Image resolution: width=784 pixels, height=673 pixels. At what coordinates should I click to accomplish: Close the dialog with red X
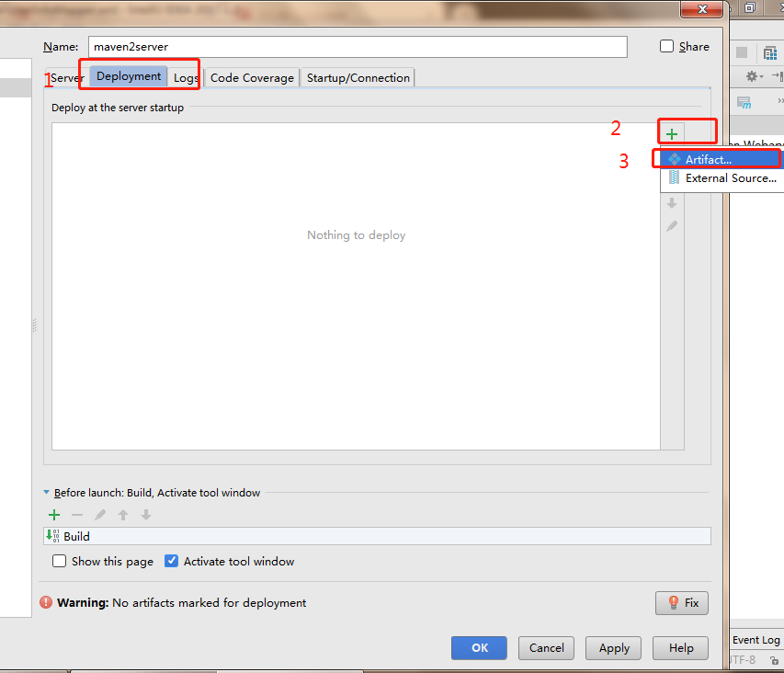tap(702, 9)
